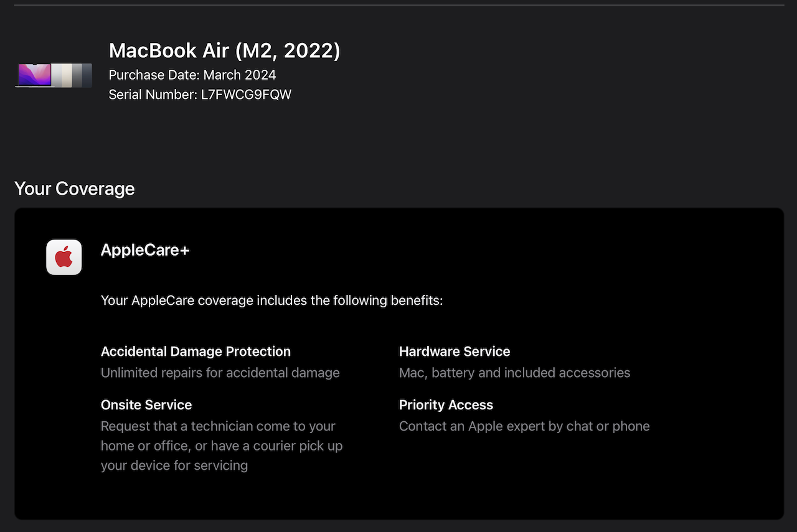Click the red AppleCare+ apple logo icon
Image resolution: width=797 pixels, height=532 pixels.
[x=64, y=257]
